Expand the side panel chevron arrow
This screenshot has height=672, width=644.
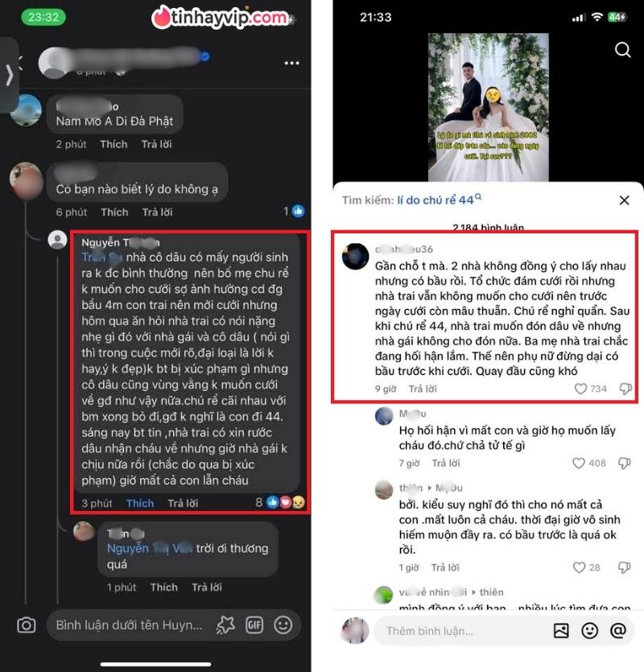(9, 76)
